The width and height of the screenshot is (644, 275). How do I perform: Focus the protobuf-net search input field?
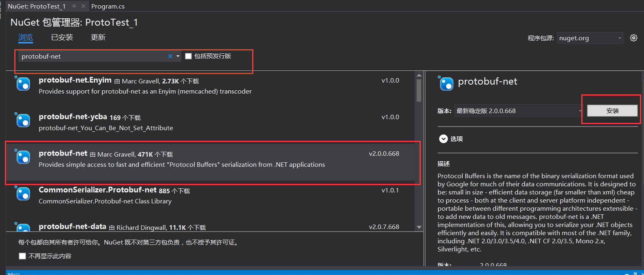93,56
